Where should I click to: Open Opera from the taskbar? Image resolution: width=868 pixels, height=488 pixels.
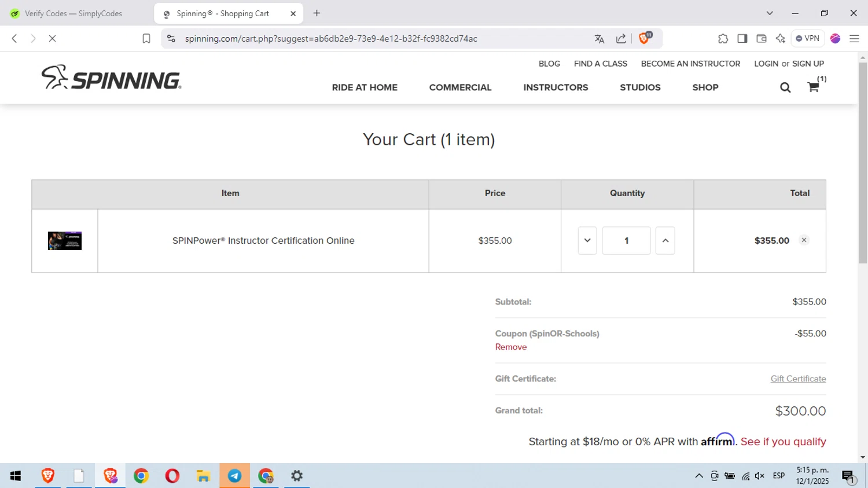[x=172, y=476]
